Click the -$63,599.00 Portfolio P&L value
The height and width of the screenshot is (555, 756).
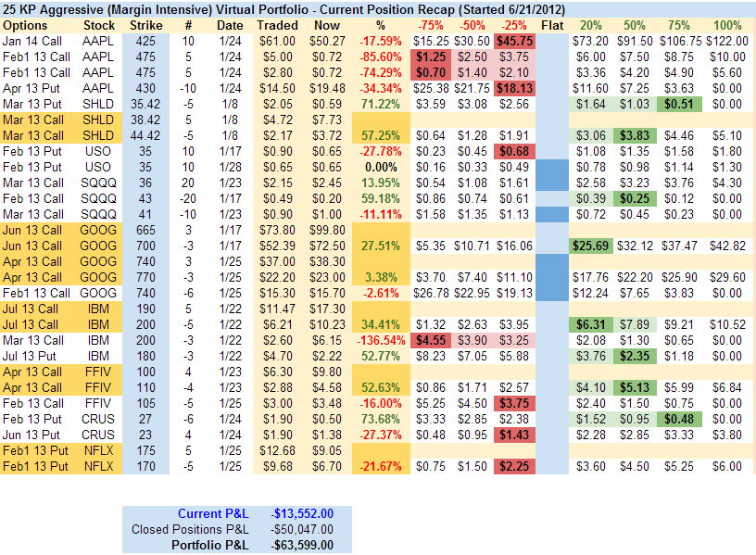click(303, 544)
